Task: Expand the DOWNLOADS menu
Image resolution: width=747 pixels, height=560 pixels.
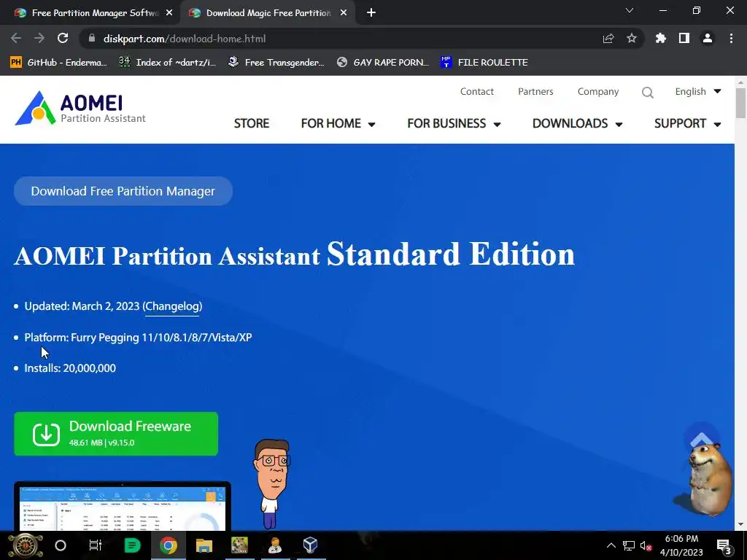Action: (x=578, y=123)
